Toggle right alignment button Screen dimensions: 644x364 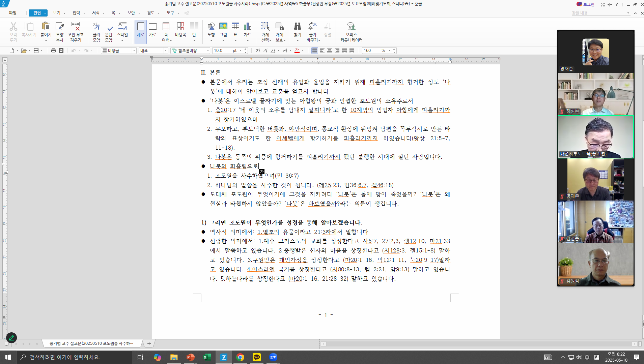(337, 51)
